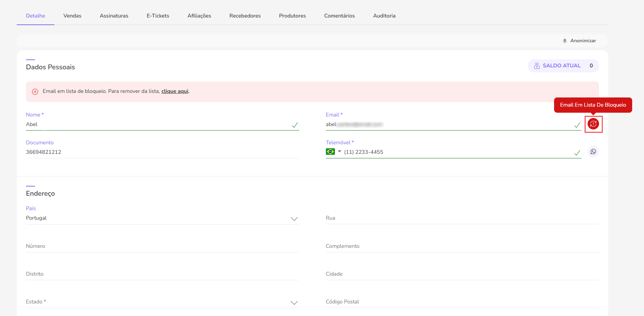Switch to the Vendas tab

72,16
